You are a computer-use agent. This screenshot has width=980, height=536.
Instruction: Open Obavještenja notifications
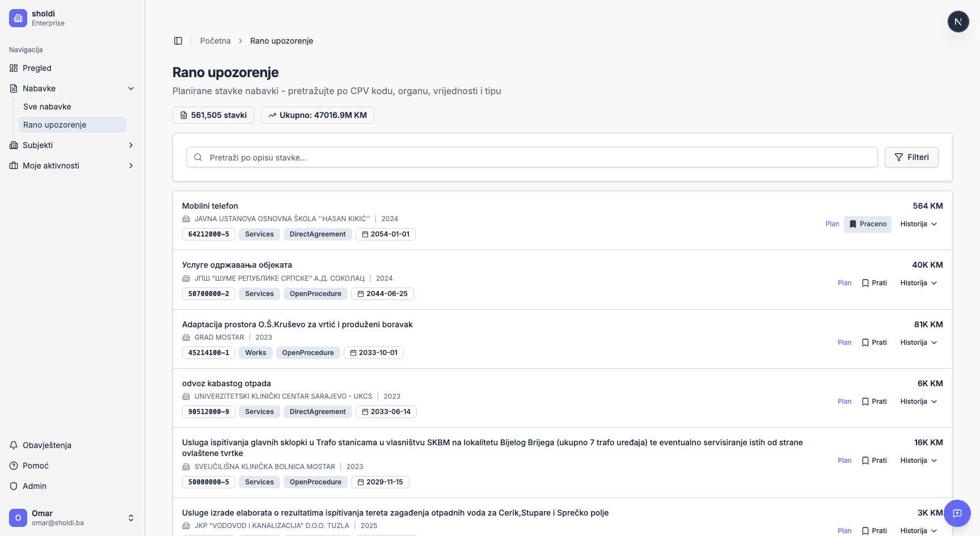coord(47,445)
